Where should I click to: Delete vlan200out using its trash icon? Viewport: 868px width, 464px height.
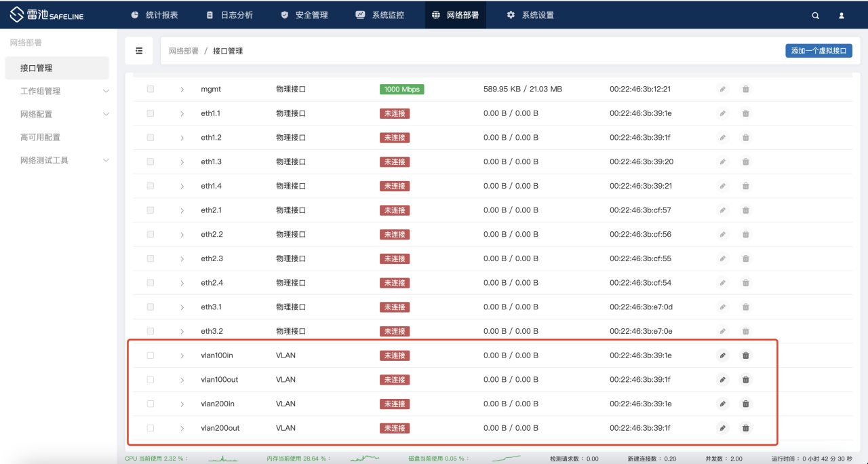[x=746, y=428]
